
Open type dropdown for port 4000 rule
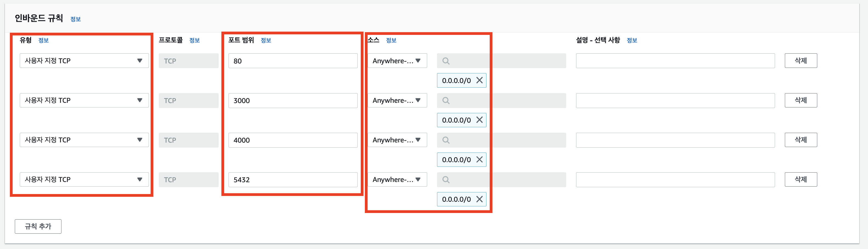pos(84,140)
